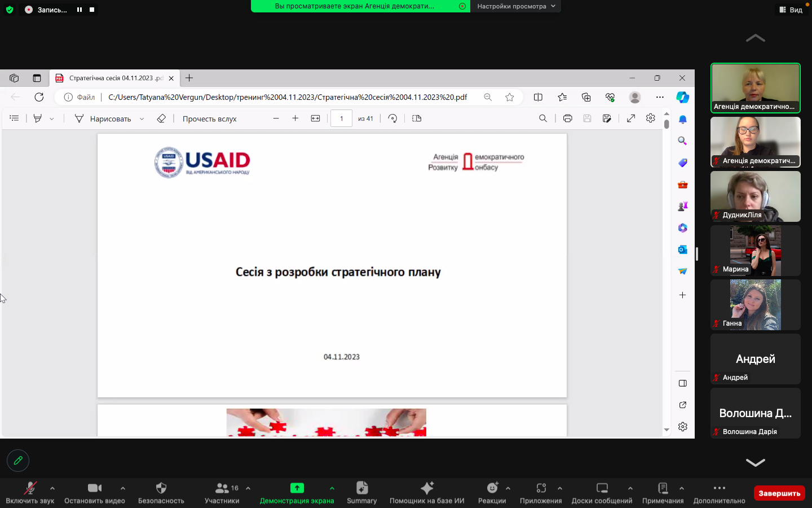Print the PDF document
The width and height of the screenshot is (812, 508).
click(567, 119)
